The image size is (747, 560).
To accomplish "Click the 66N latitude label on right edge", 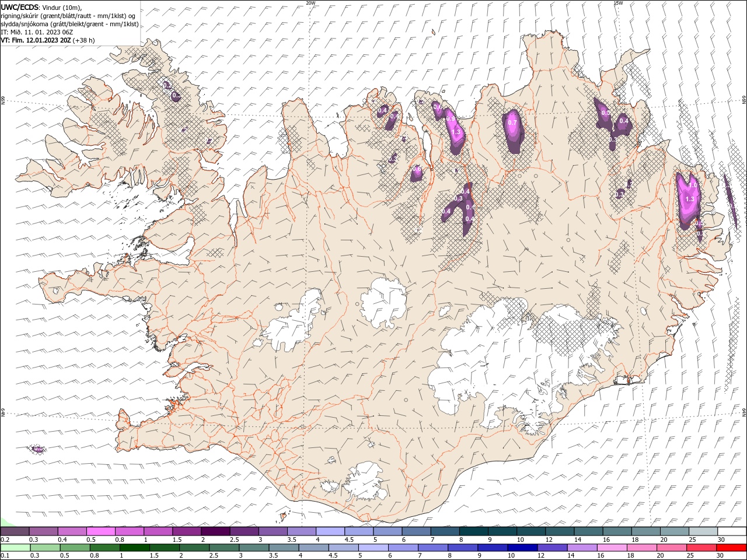I will coord(744,100).
